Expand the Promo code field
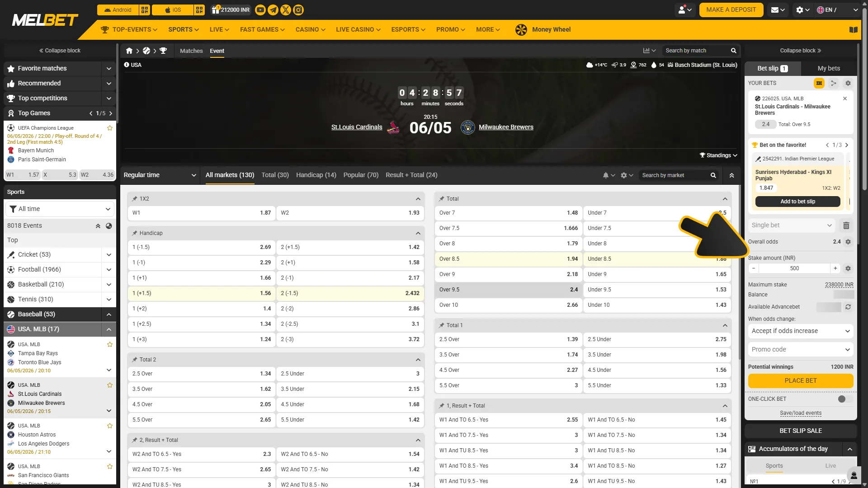This screenshot has height=488, width=868. [x=801, y=350]
